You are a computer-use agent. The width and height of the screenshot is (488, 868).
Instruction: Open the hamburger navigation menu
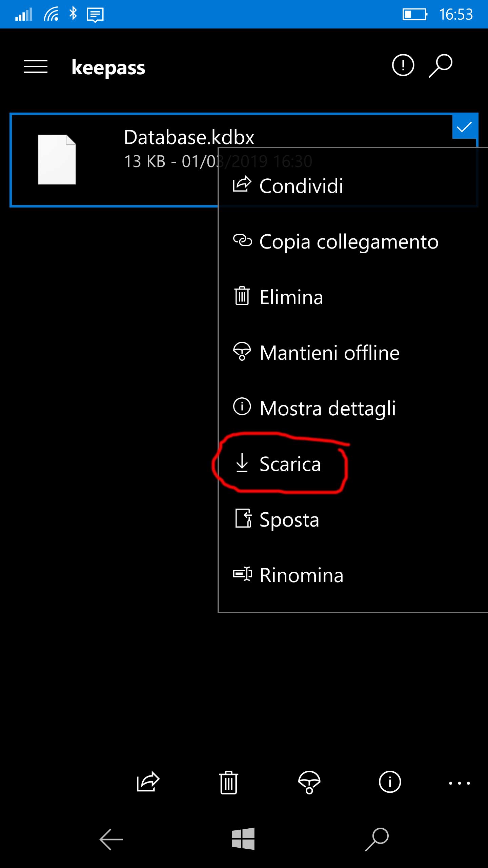click(x=36, y=66)
